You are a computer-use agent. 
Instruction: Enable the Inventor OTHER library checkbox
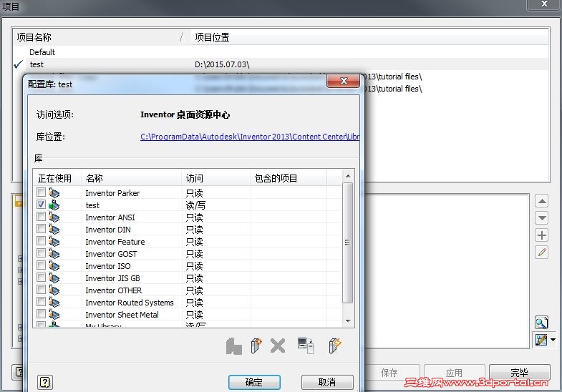pyautogui.click(x=41, y=290)
